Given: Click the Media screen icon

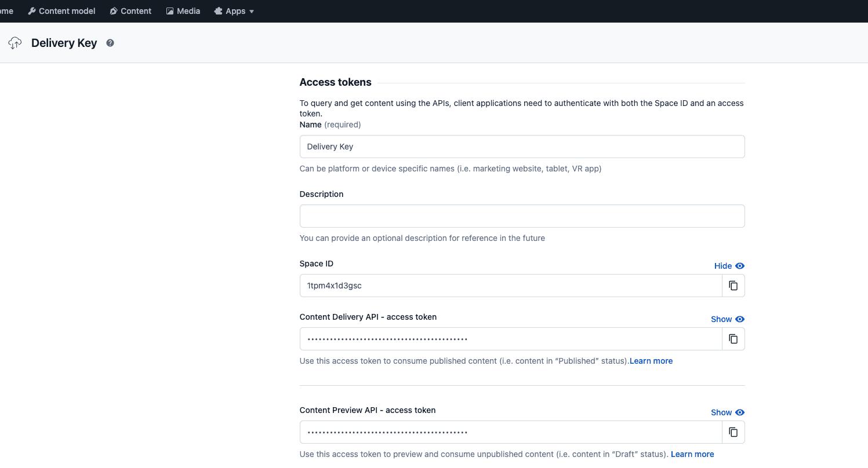Looking at the screenshot, I should (169, 10).
